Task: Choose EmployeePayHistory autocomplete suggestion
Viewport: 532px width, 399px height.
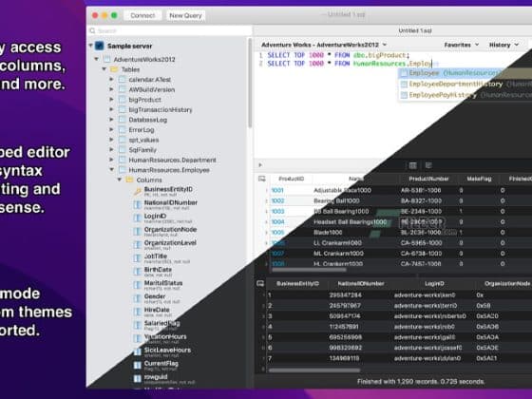Action: click(x=465, y=95)
